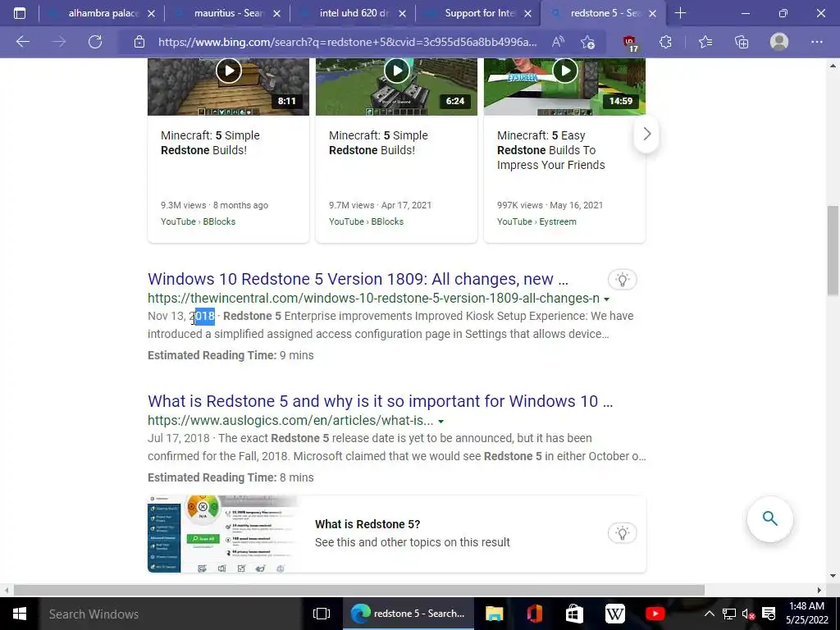Add a new browser tab
This screenshot has width=840, height=630.
pyautogui.click(x=680, y=13)
